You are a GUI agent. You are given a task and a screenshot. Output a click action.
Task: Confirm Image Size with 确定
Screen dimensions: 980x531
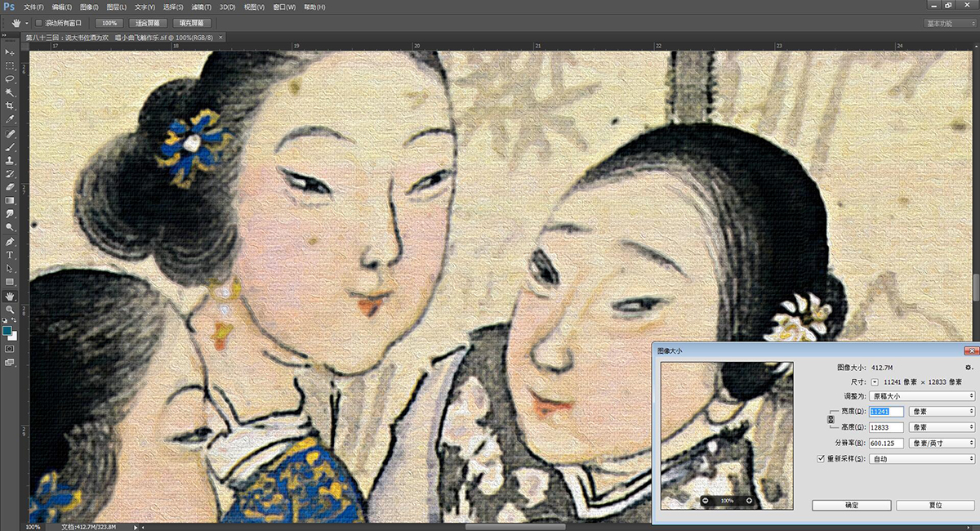click(851, 506)
